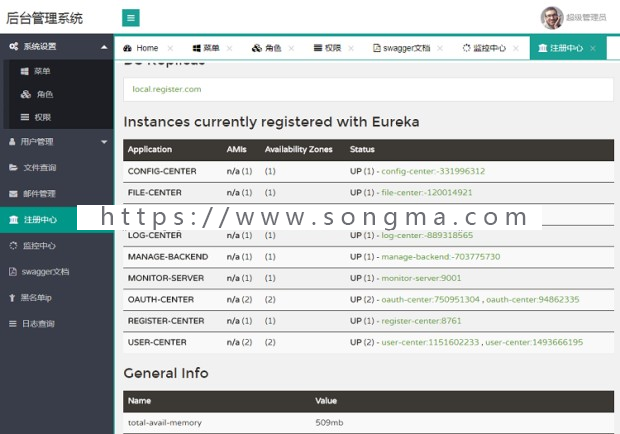
Task: Click sidebar 权限 list icon
Action: [25, 117]
